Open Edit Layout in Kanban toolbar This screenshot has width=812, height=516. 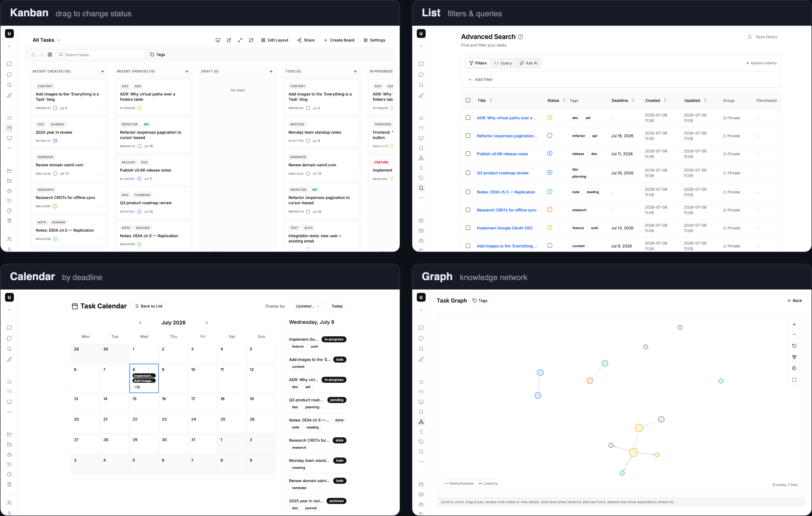click(275, 40)
